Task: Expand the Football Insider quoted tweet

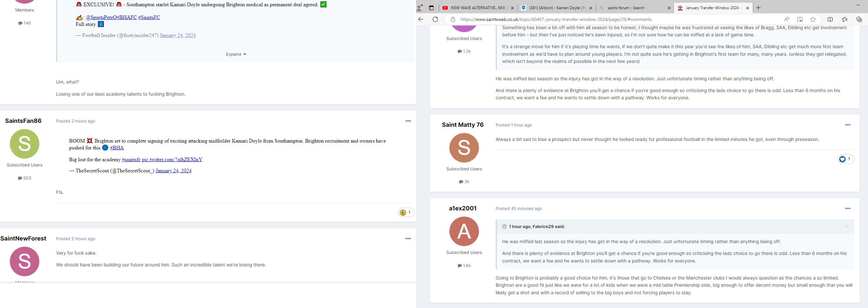Action: point(236,54)
